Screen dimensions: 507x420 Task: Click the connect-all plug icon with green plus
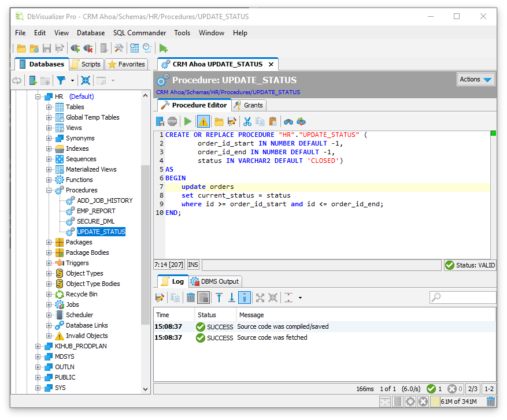coord(75,49)
